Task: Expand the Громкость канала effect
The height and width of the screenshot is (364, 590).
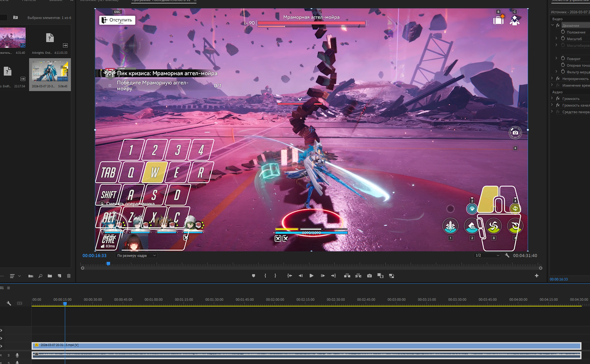Action: point(552,105)
